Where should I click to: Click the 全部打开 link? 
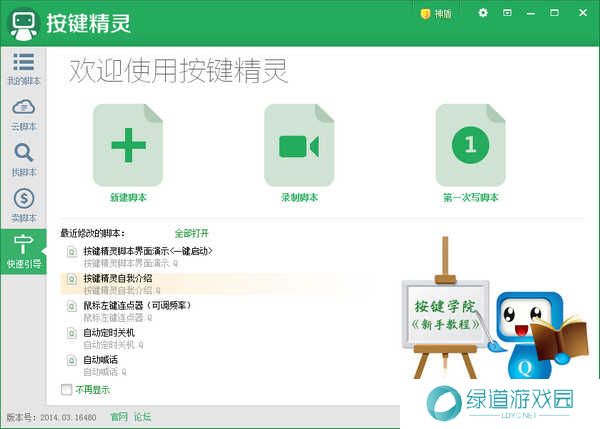[x=191, y=232]
